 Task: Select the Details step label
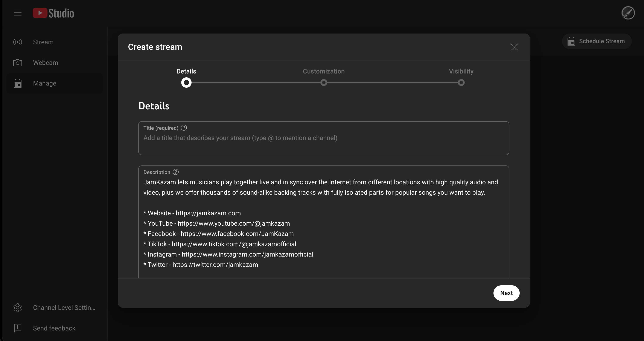(186, 71)
